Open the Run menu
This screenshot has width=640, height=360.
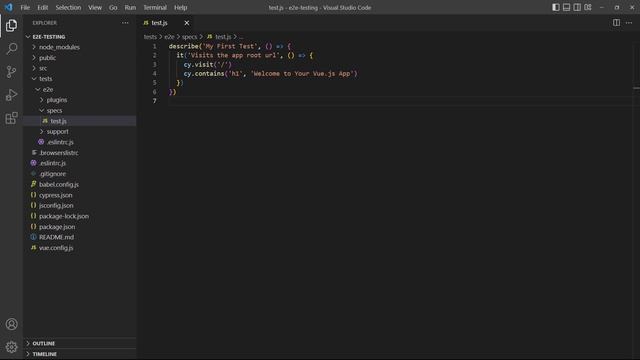[130, 7]
